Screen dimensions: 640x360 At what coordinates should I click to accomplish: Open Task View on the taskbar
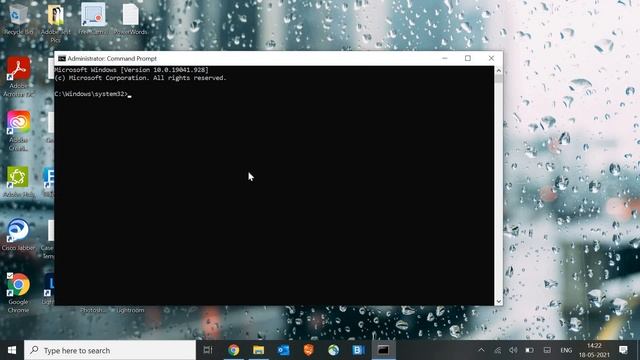(208, 350)
